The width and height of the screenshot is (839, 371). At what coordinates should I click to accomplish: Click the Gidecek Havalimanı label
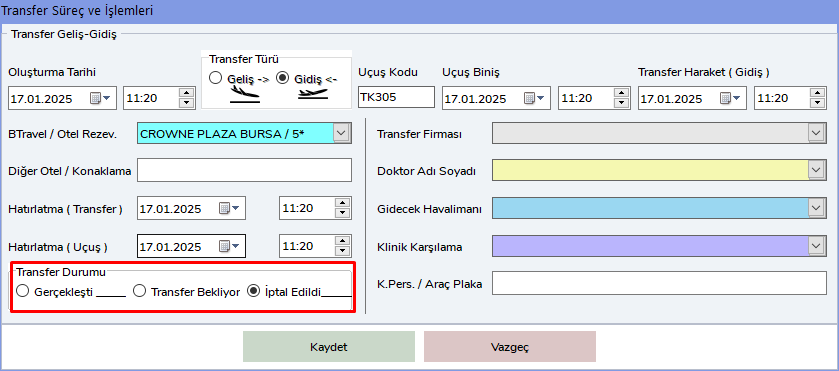click(430, 209)
